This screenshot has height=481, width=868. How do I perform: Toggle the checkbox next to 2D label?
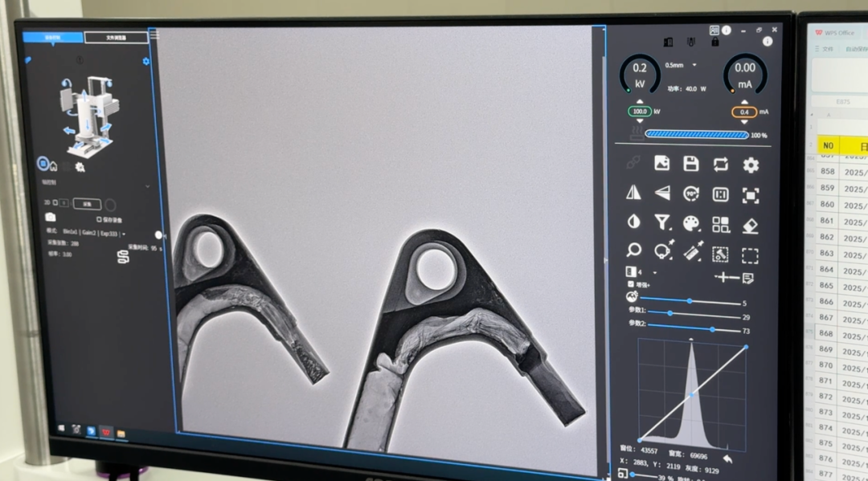[55, 203]
